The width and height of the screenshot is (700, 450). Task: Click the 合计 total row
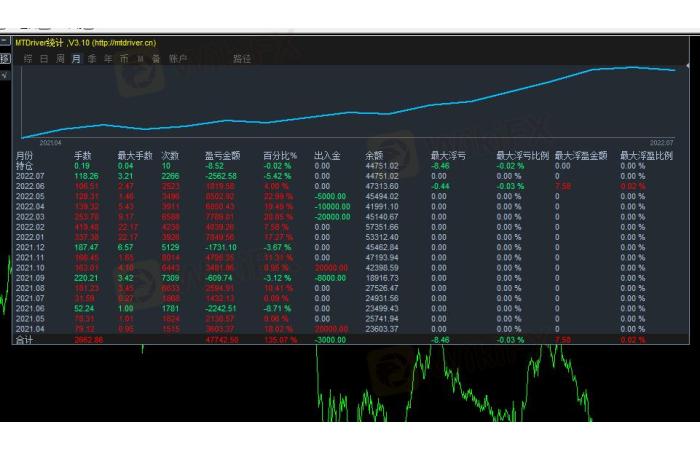click(24, 340)
